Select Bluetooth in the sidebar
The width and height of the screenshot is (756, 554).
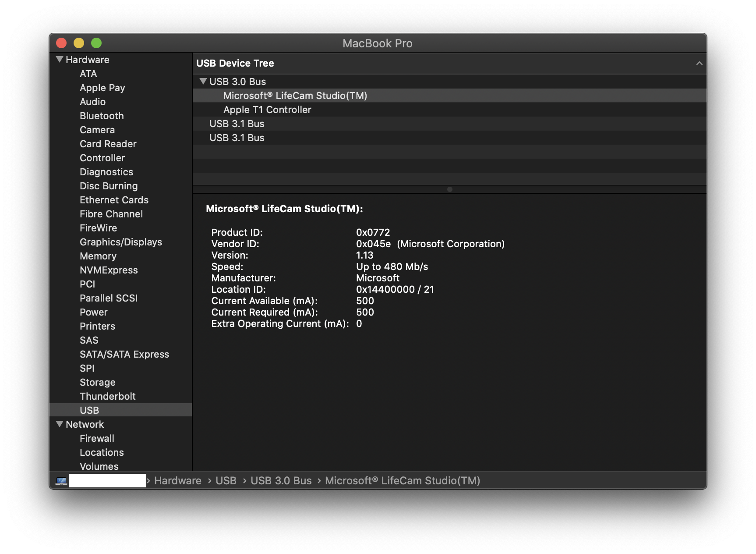click(102, 116)
